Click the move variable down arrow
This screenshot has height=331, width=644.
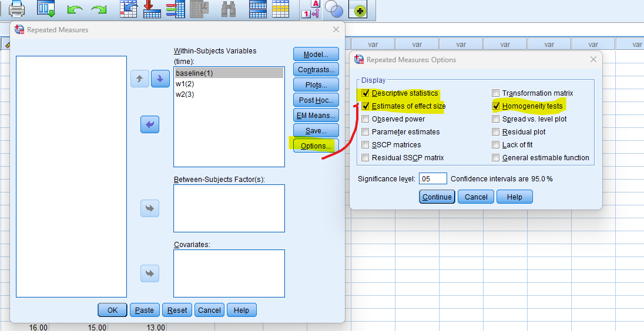(160, 79)
